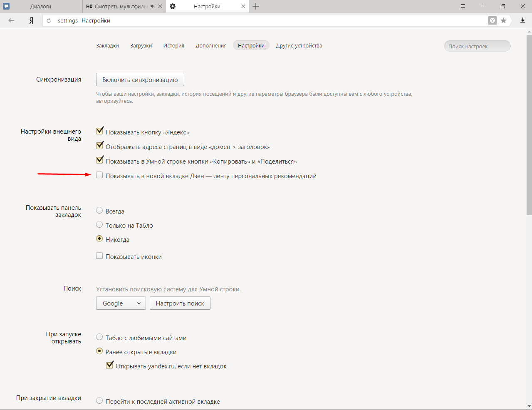
Task: Open the Загрузки section
Action: 141,45
